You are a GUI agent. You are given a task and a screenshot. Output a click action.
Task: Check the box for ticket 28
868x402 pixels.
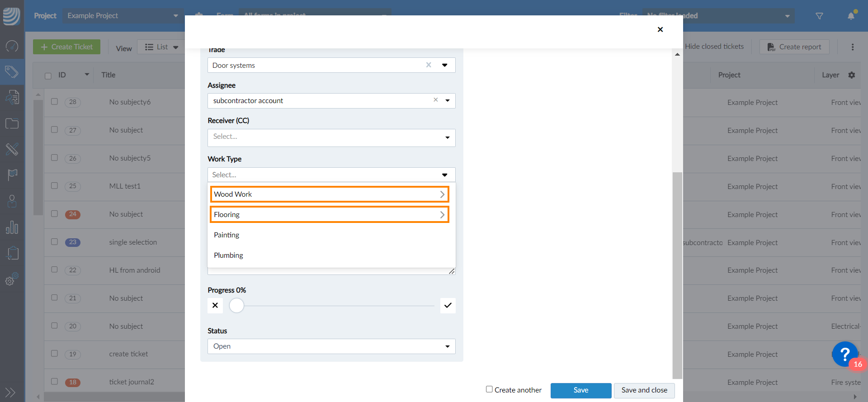pos(54,102)
